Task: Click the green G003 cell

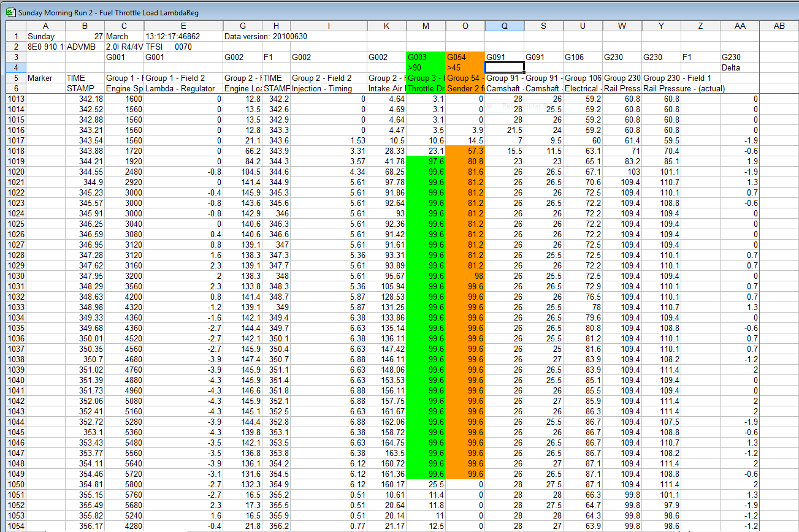Action: [426, 57]
